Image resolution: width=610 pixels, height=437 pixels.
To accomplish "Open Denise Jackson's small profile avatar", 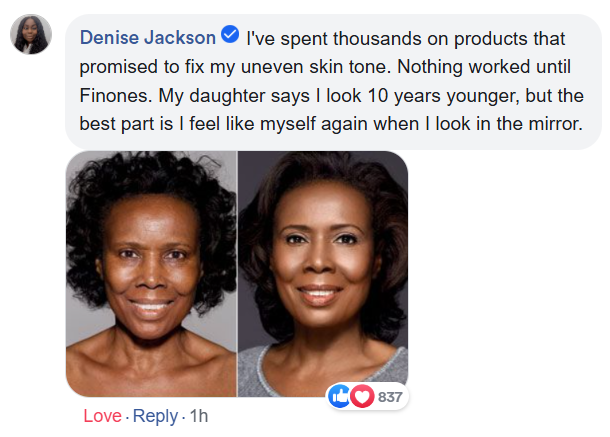I will pyautogui.click(x=31, y=35).
